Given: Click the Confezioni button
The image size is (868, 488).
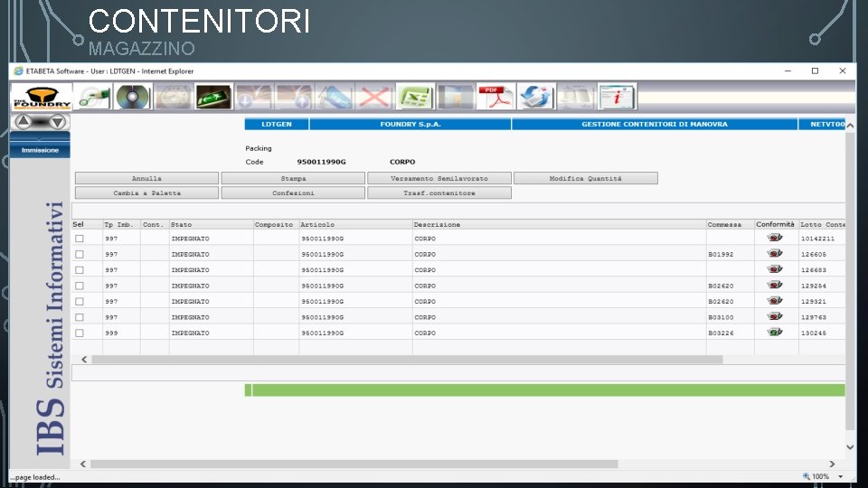Looking at the screenshot, I should [293, 193].
